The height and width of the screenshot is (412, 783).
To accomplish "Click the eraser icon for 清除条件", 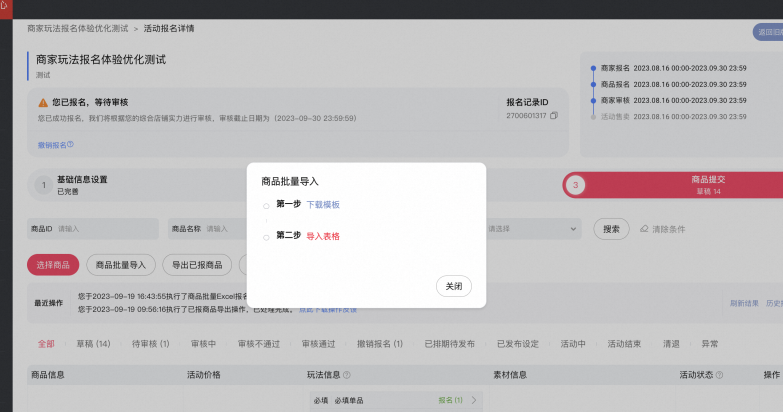I will pos(644,229).
